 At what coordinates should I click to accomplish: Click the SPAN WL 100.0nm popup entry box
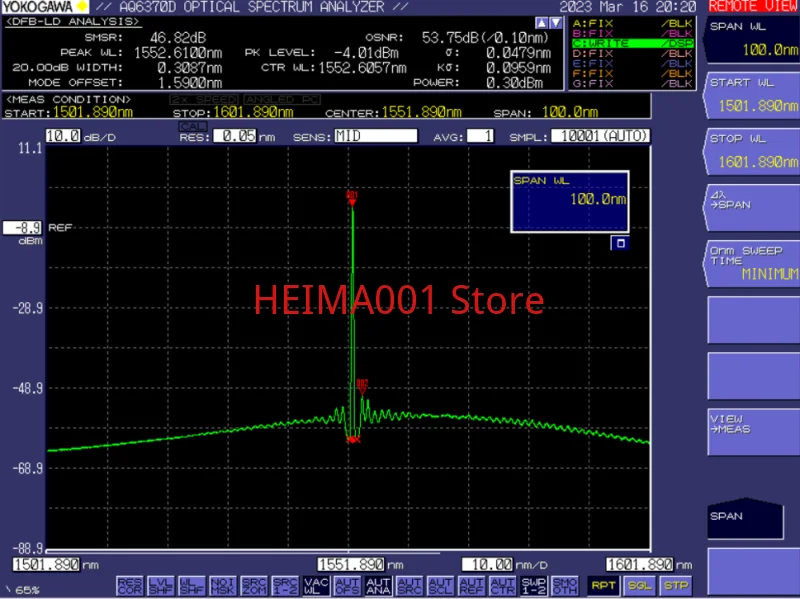570,202
